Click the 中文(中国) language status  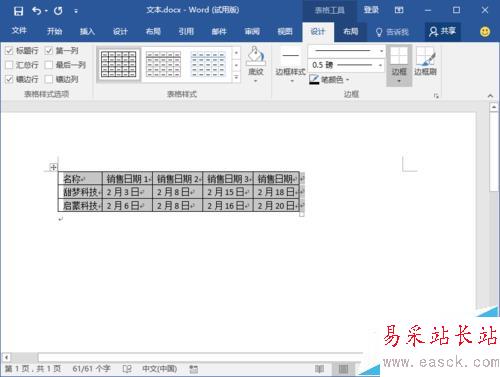click(x=159, y=369)
